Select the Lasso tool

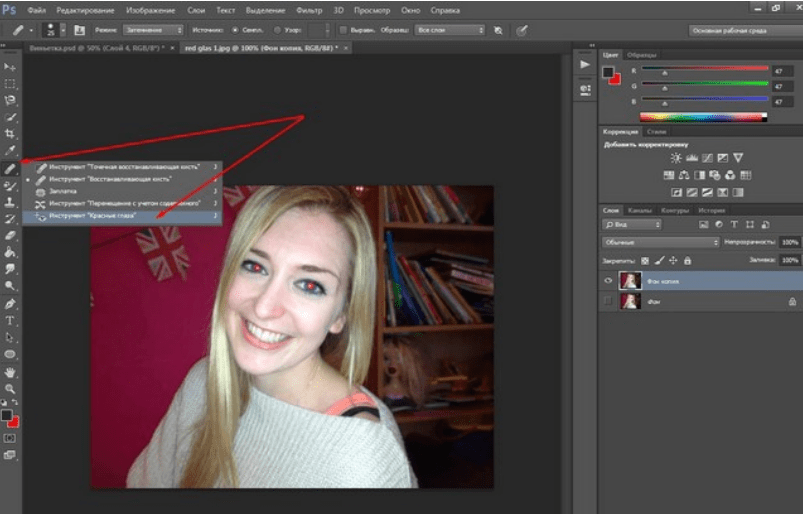point(10,100)
